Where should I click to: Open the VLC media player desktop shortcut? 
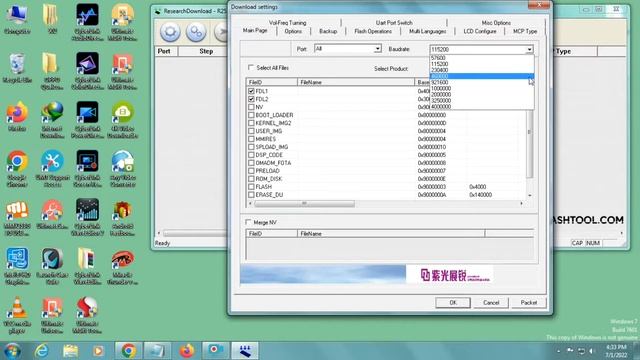(17, 314)
